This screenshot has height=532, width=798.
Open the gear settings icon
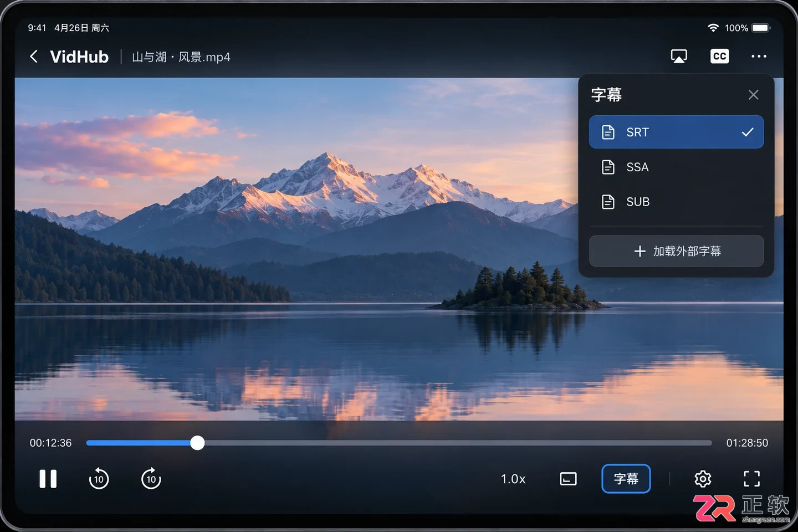tap(703, 479)
